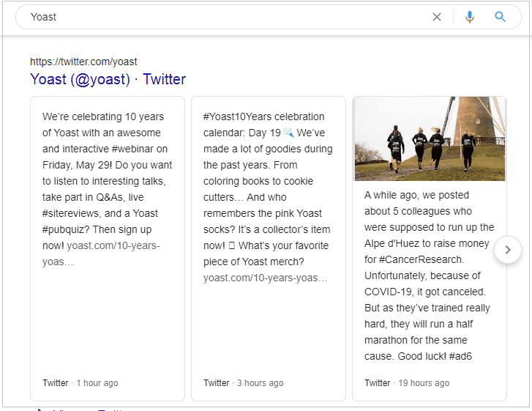Click the https://twitter.com/yoast URL text

pos(83,62)
